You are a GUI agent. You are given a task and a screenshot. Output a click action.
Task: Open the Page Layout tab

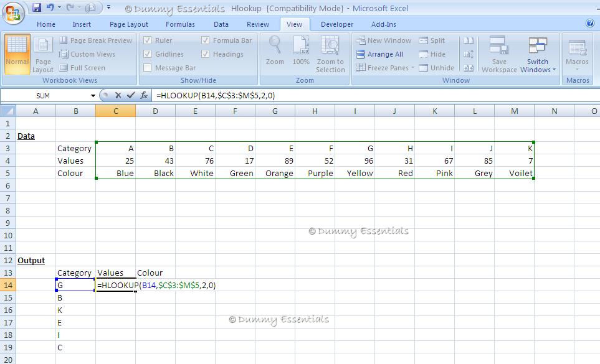point(128,24)
